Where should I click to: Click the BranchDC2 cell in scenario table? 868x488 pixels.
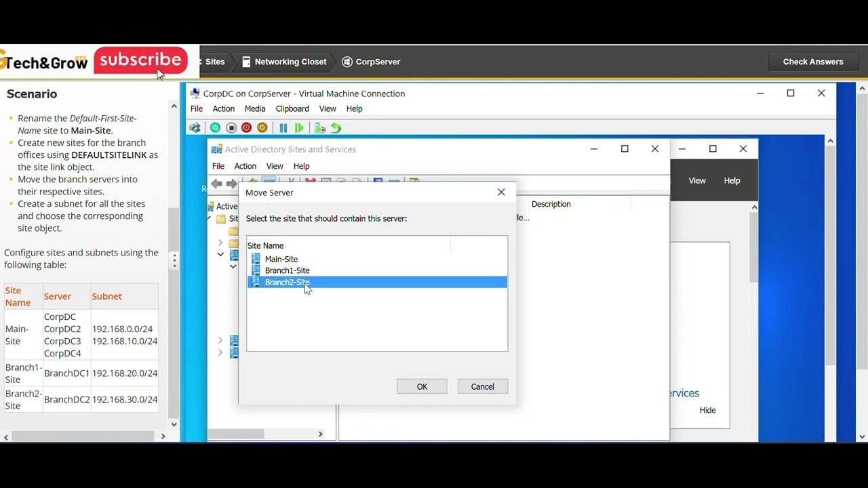[66, 399]
